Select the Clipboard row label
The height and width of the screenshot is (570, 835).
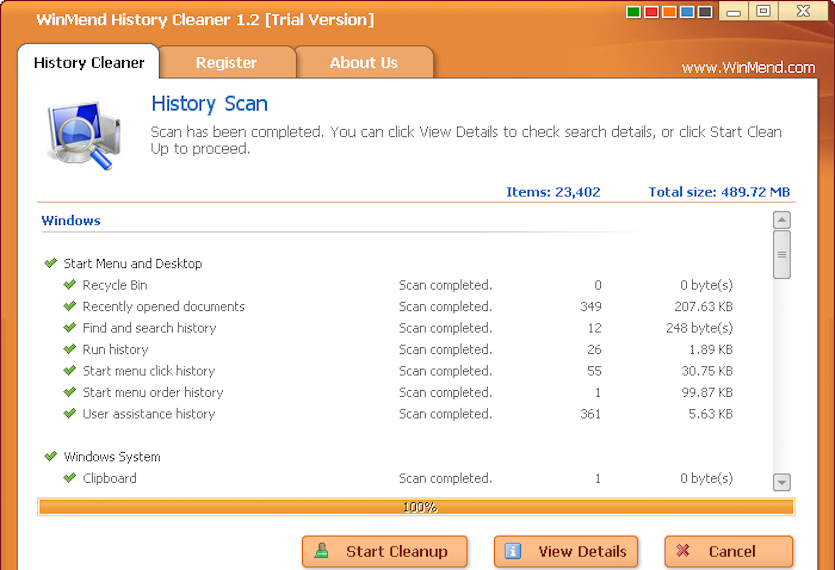109,478
